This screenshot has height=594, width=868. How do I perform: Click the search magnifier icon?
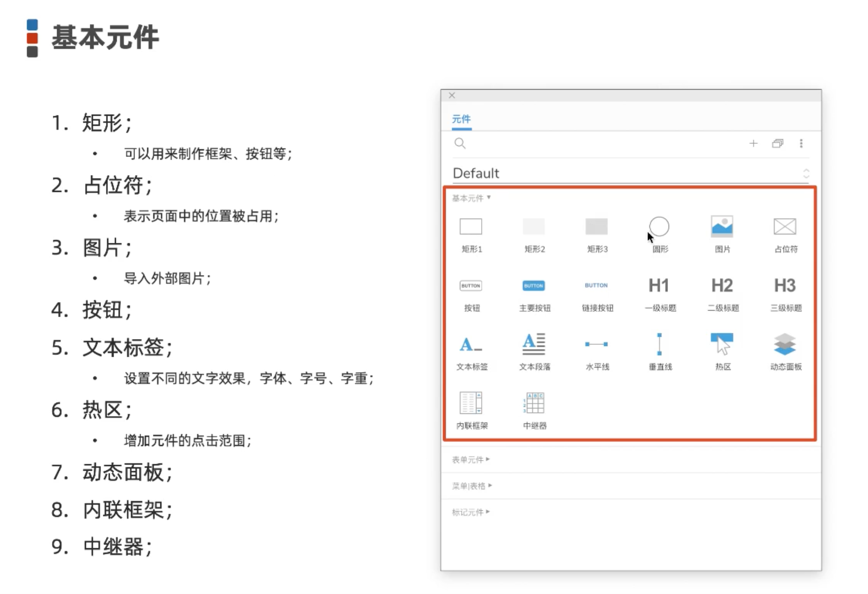460,143
